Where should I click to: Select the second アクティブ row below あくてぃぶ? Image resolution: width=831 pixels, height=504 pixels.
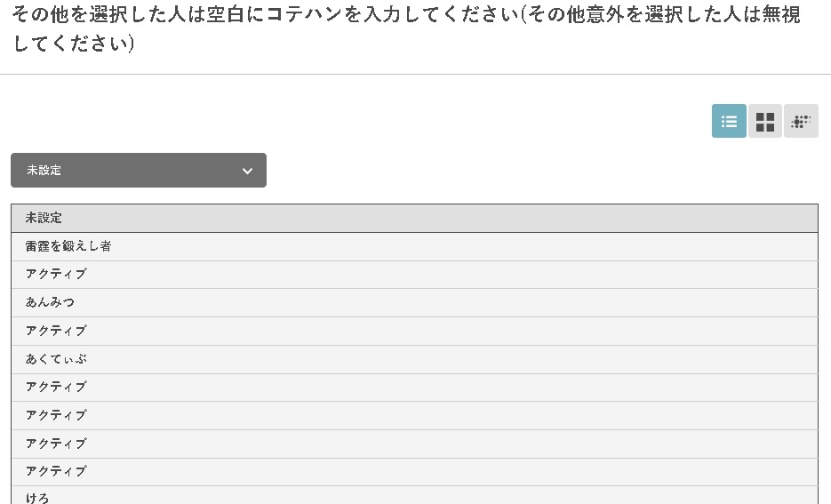tap(414, 415)
